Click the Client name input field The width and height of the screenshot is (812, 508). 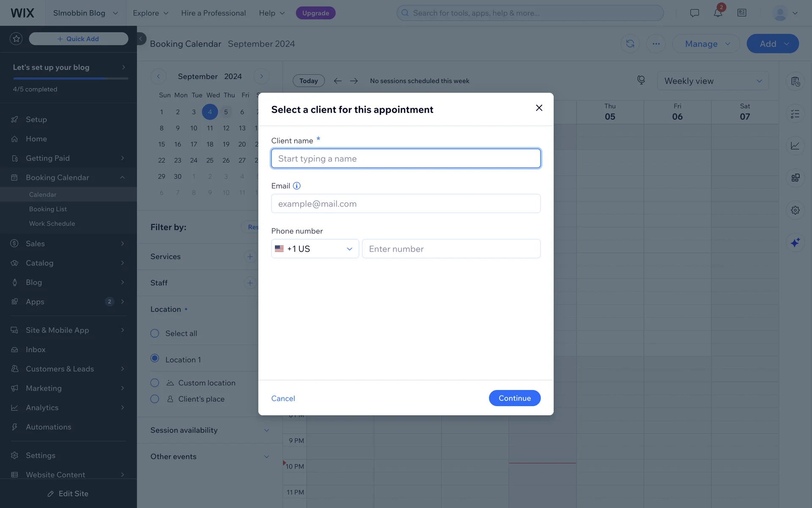tap(406, 159)
